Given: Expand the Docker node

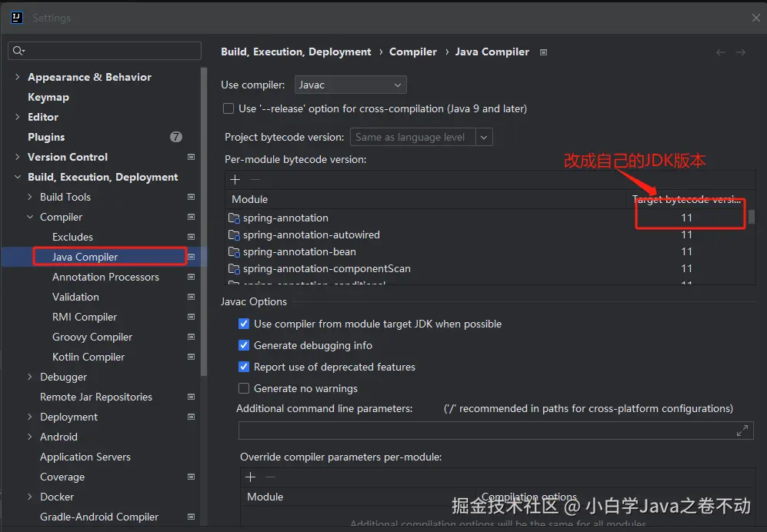Looking at the screenshot, I should [x=30, y=497].
